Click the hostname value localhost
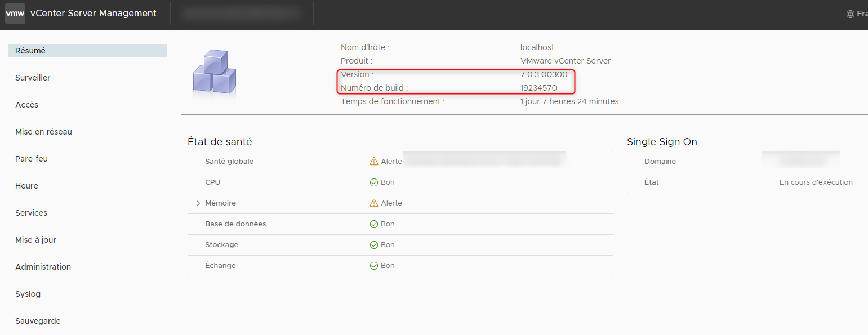868x335 pixels. point(537,47)
